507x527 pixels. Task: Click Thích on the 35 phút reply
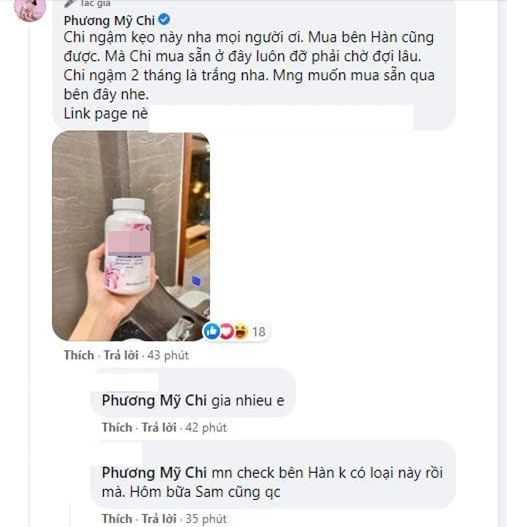(x=117, y=519)
